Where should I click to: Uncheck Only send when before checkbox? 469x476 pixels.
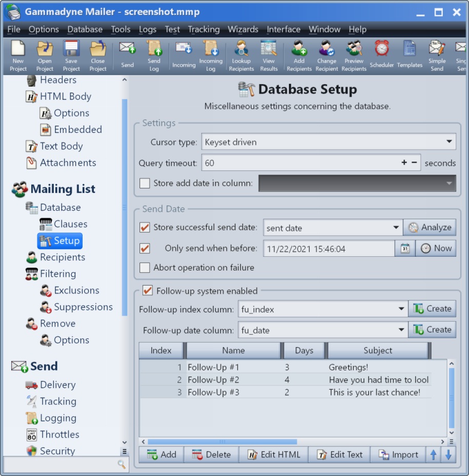(x=145, y=249)
